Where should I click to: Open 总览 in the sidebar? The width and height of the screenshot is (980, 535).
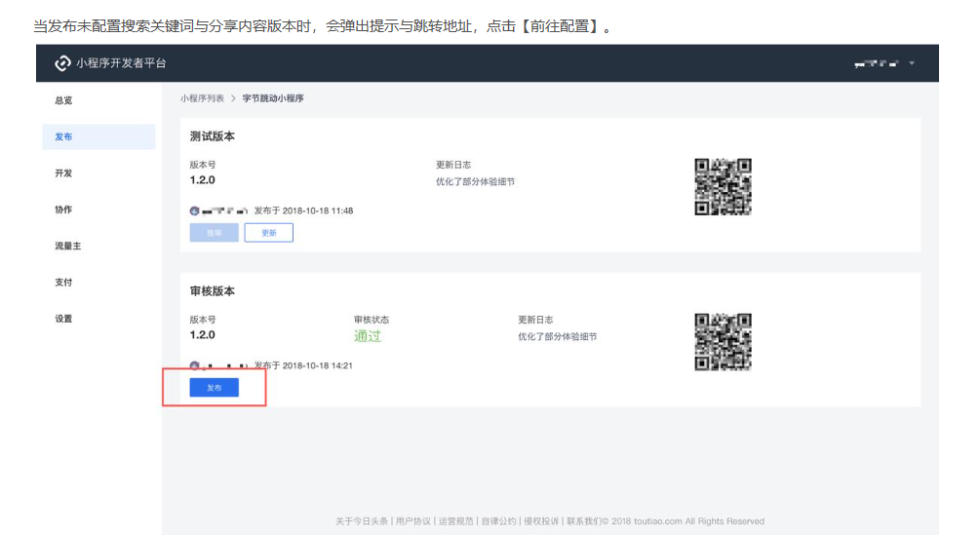pyautogui.click(x=63, y=100)
